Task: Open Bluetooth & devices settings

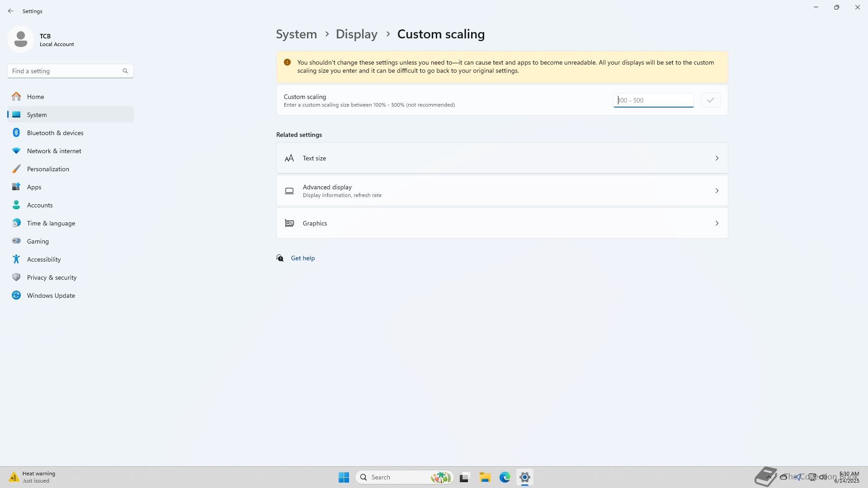Action: coord(55,133)
